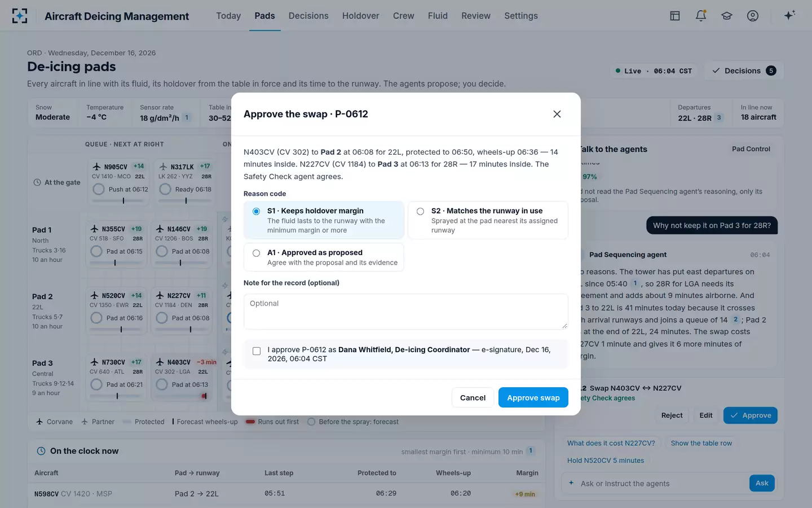Image resolution: width=812 pixels, height=508 pixels.
Task: Choose the Show the table row suggestion
Action: click(x=701, y=443)
